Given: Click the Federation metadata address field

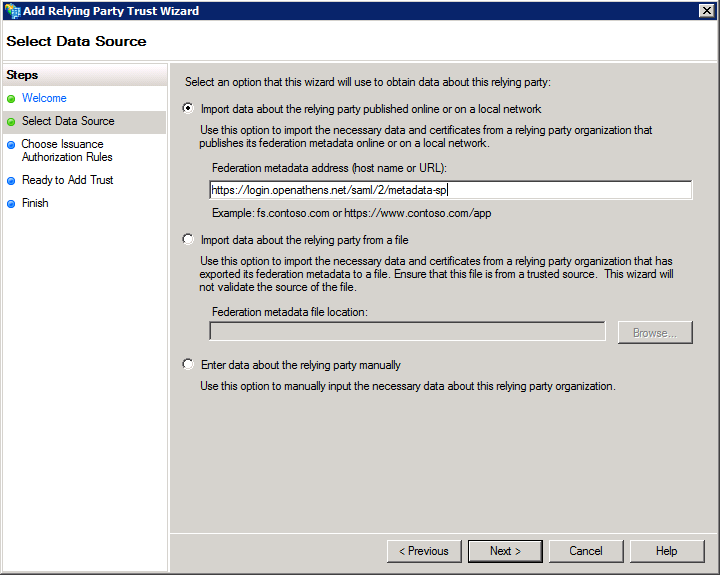Looking at the screenshot, I should [x=450, y=190].
